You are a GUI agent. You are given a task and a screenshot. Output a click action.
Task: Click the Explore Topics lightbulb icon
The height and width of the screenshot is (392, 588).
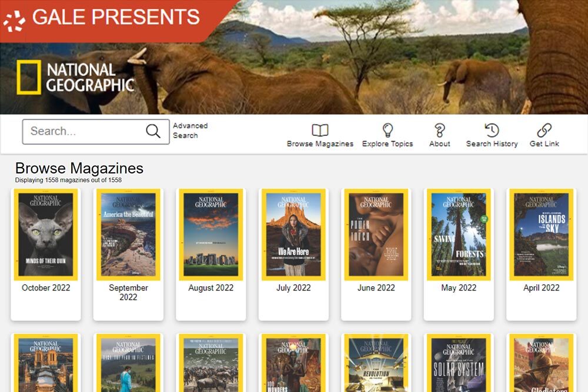point(387,130)
